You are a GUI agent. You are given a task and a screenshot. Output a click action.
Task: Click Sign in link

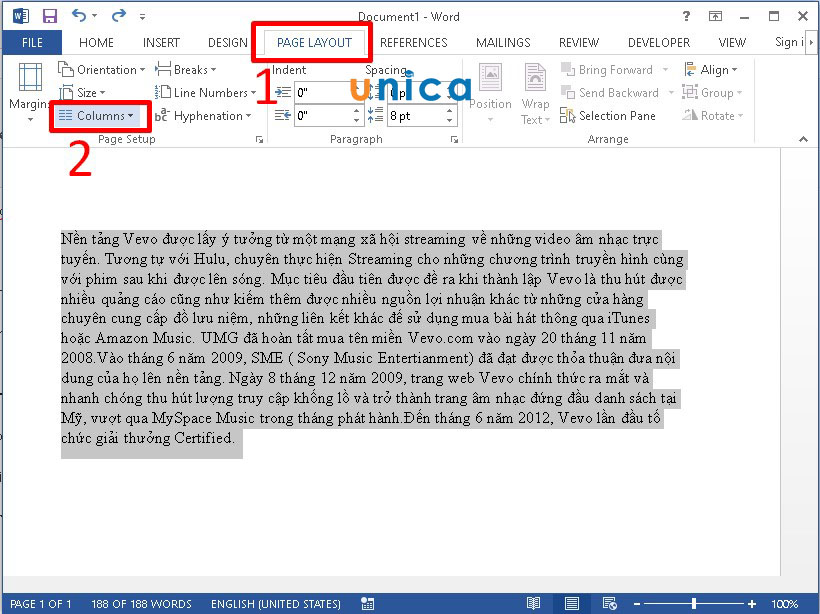pos(789,42)
